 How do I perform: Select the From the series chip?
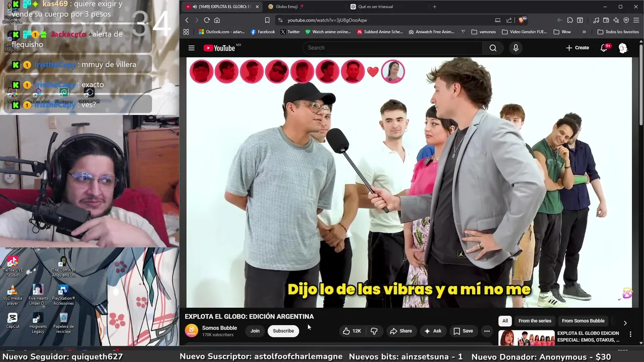pyautogui.click(x=535, y=321)
